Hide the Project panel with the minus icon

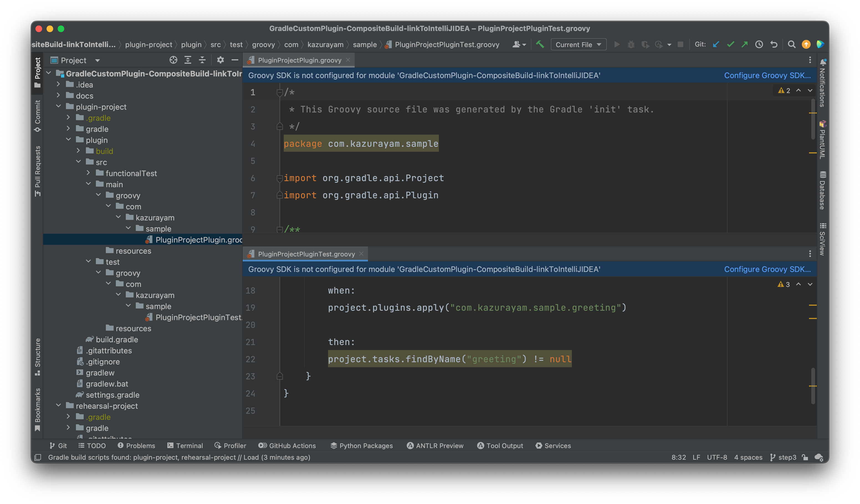coord(235,60)
